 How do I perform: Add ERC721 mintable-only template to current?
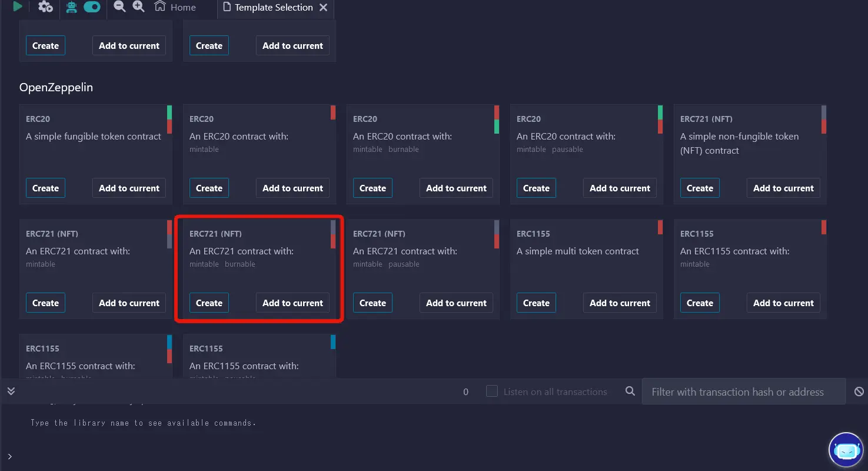point(129,303)
